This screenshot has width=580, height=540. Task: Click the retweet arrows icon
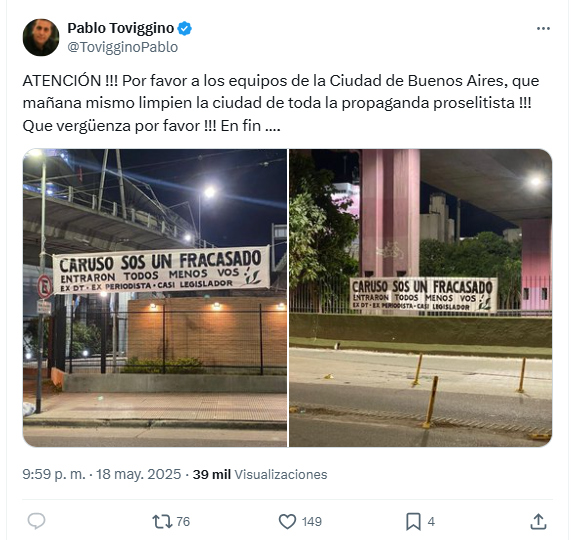(162, 522)
